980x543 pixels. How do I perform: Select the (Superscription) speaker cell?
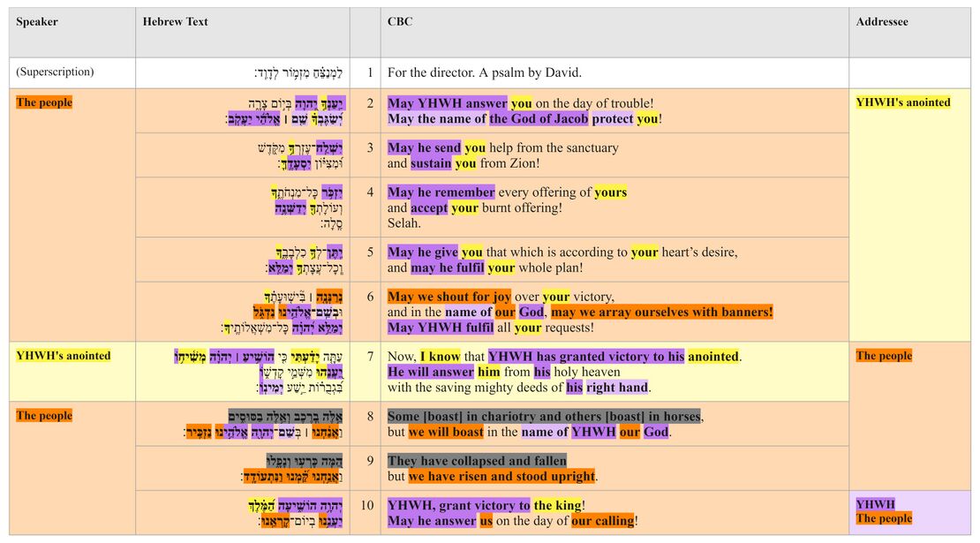pos(55,72)
